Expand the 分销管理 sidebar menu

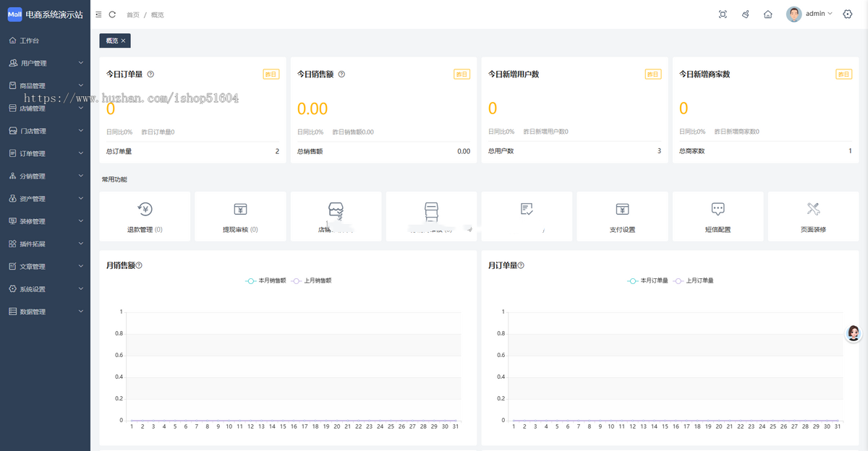(45, 176)
